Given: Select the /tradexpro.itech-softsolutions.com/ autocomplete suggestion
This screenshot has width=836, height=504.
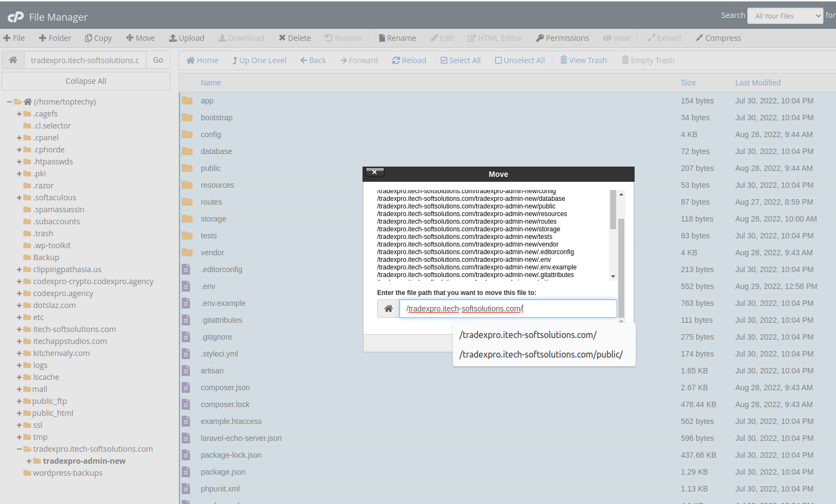Looking at the screenshot, I should click(x=527, y=335).
